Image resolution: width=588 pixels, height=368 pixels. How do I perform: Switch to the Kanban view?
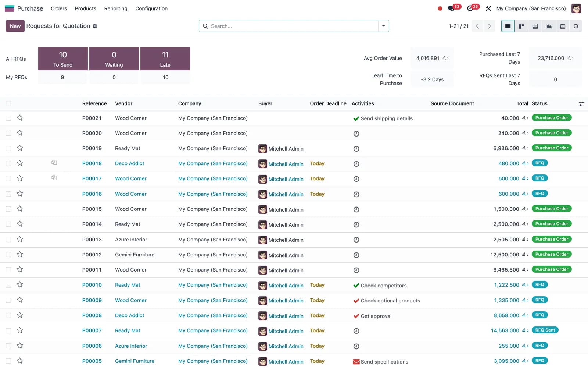pos(521,26)
